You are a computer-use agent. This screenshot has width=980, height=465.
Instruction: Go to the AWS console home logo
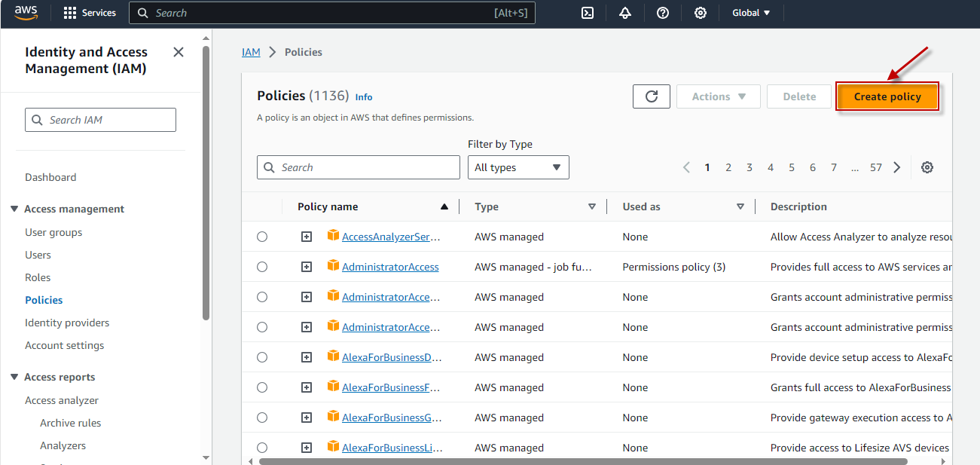click(x=27, y=13)
